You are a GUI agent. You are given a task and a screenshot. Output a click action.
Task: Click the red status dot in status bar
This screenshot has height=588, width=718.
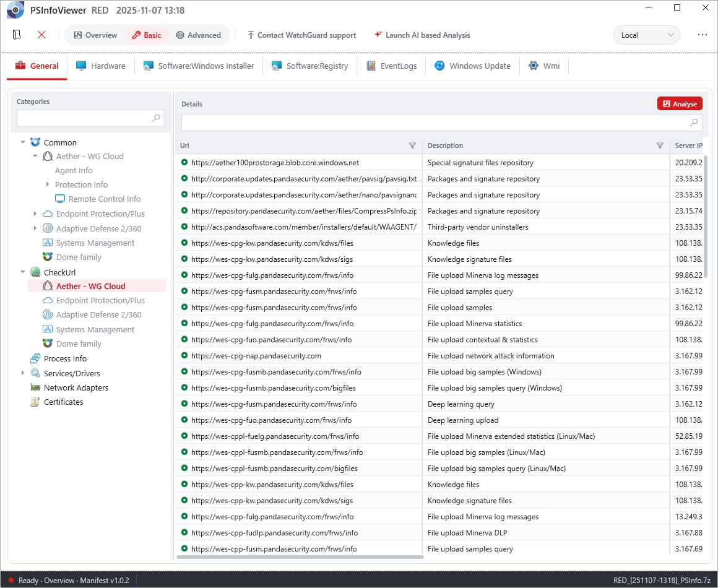[x=11, y=580]
